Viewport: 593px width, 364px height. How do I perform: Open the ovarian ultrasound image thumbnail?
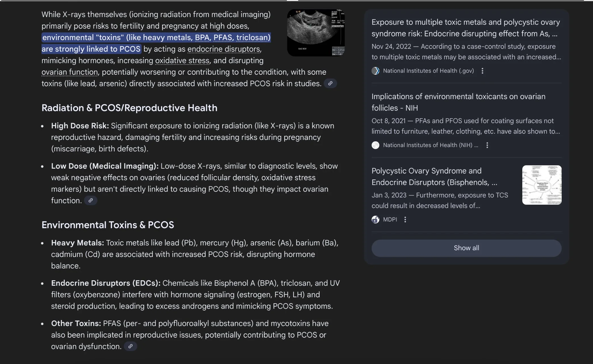(x=316, y=33)
